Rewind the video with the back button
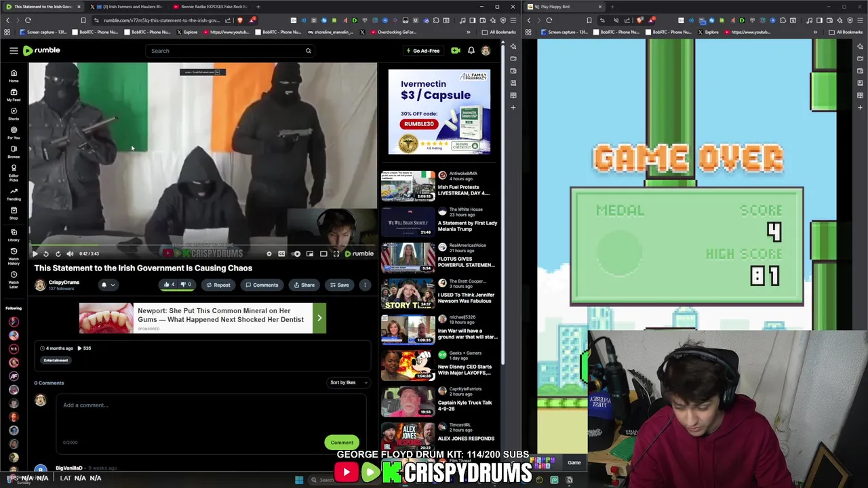This screenshot has height=488, width=868. coord(46,253)
